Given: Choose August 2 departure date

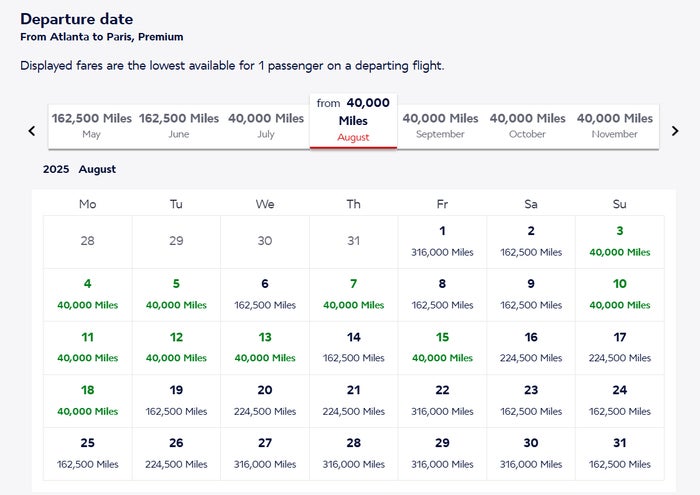Looking at the screenshot, I should 531,242.
